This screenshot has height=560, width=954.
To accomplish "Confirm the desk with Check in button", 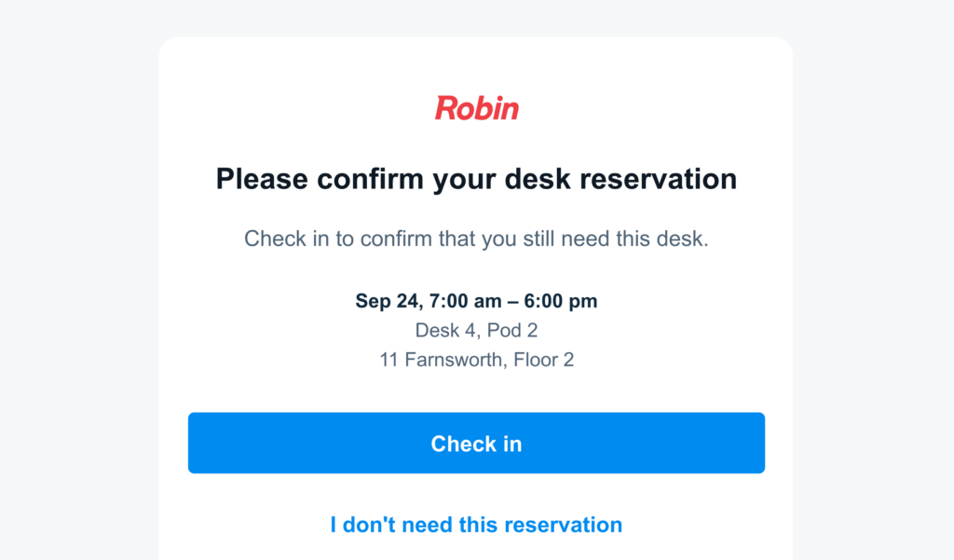I will 476,444.
